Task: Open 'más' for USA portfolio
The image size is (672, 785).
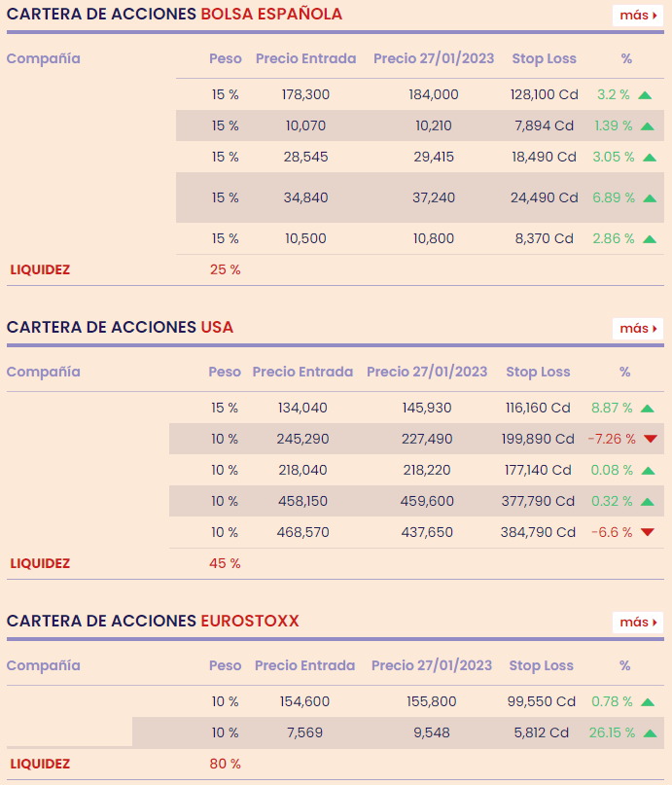Action: (x=637, y=329)
